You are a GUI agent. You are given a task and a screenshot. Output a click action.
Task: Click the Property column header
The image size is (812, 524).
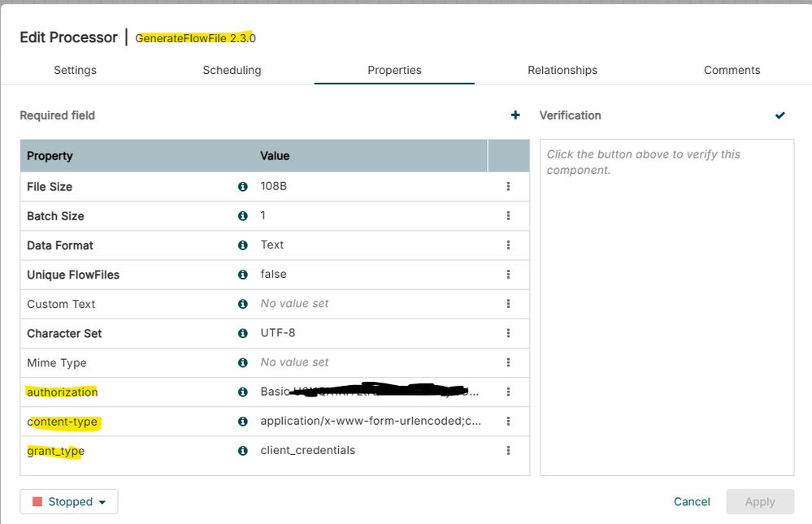pos(50,156)
